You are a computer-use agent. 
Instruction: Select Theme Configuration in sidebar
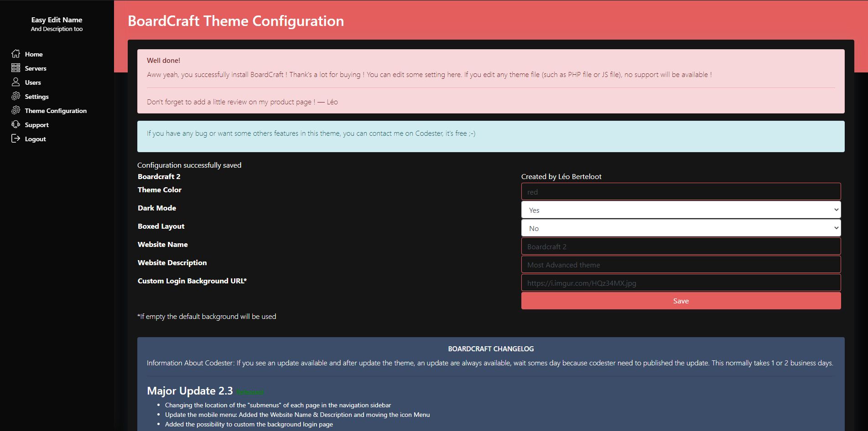[56, 111]
